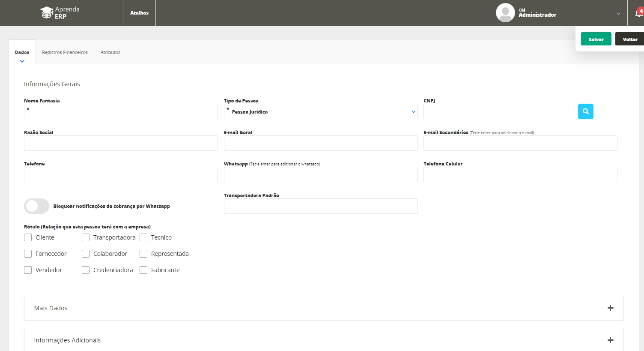
Task: Open the Tipo de Pessoa dropdown
Action: [321, 112]
